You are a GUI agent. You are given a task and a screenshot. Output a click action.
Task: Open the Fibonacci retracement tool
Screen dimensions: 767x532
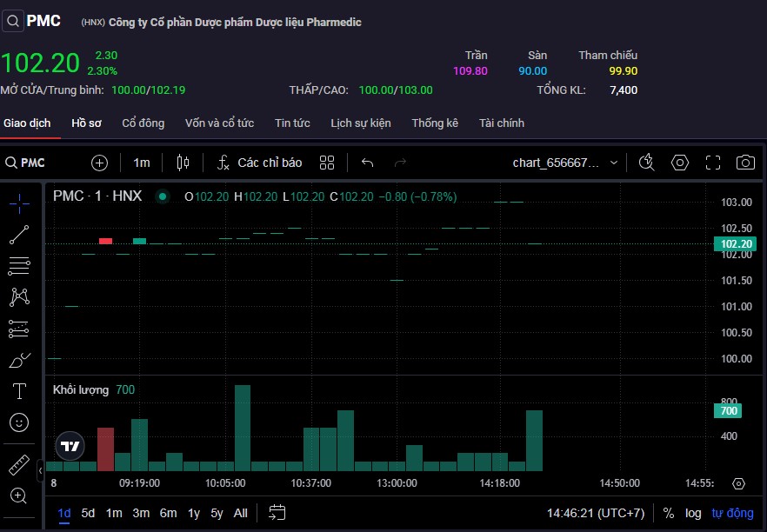click(19, 266)
